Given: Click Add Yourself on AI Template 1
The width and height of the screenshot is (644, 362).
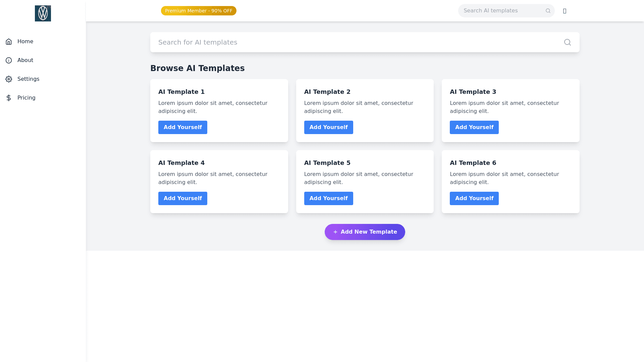Looking at the screenshot, I should (182, 127).
